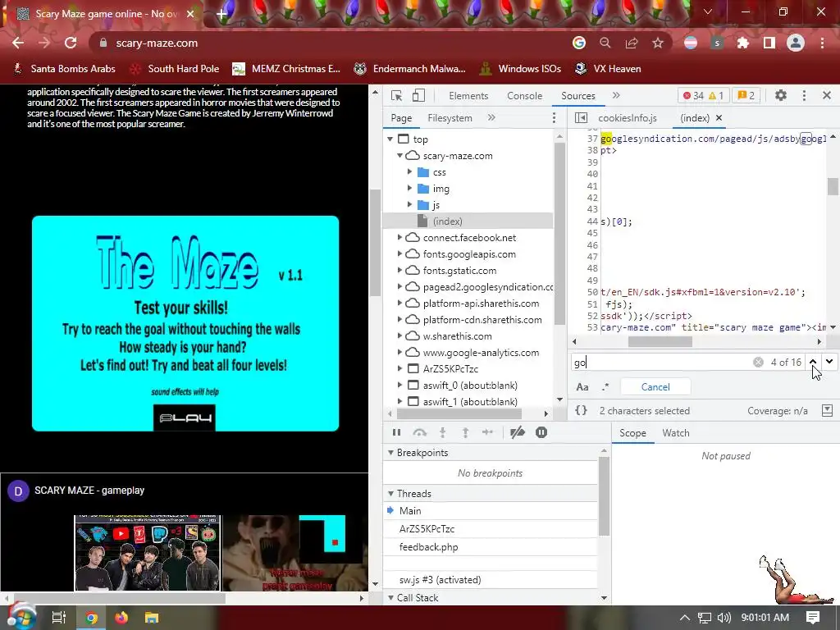Image resolution: width=840 pixels, height=630 pixels.
Task: Go to previous search match arrow
Action: click(x=813, y=362)
